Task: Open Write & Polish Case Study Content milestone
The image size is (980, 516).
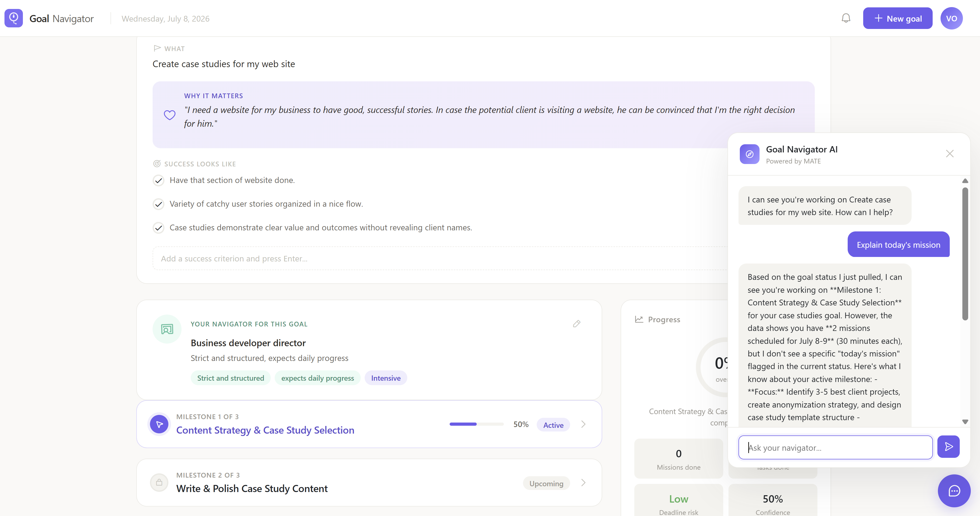Action: (252, 489)
